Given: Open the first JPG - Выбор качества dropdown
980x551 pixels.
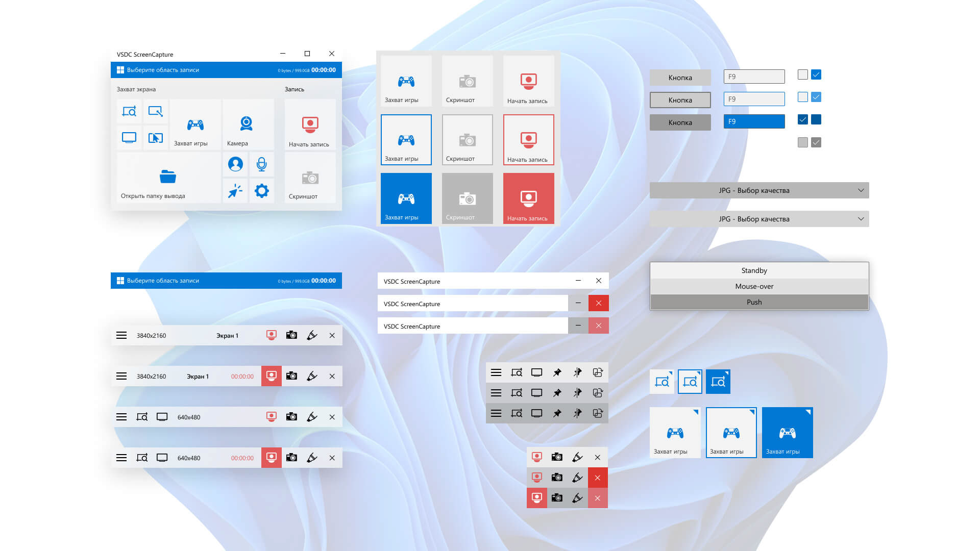Looking at the screenshot, I should click(758, 190).
